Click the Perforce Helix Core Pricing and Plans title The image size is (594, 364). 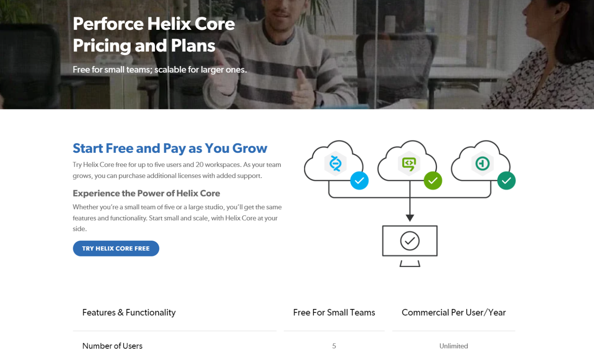[x=154, y=34]
